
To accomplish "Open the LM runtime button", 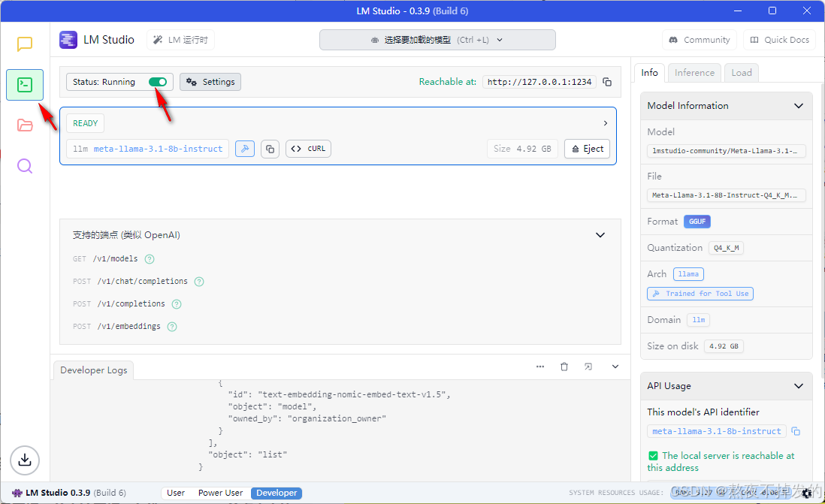I will pos(180,40).
